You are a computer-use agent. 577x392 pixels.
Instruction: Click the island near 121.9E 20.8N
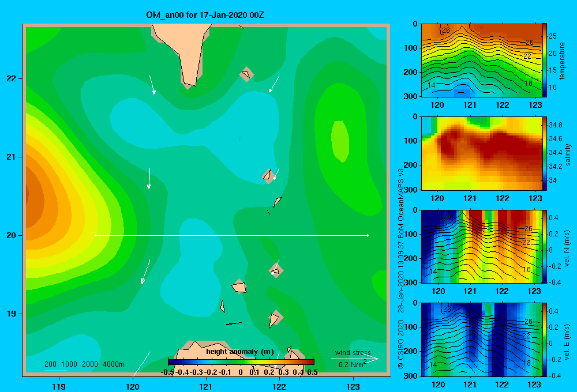click(x=268, y=176)
